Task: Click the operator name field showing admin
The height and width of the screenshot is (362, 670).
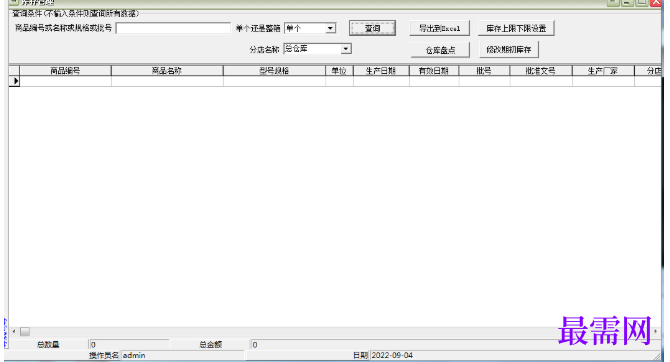Action: click(x=183, y=355)
